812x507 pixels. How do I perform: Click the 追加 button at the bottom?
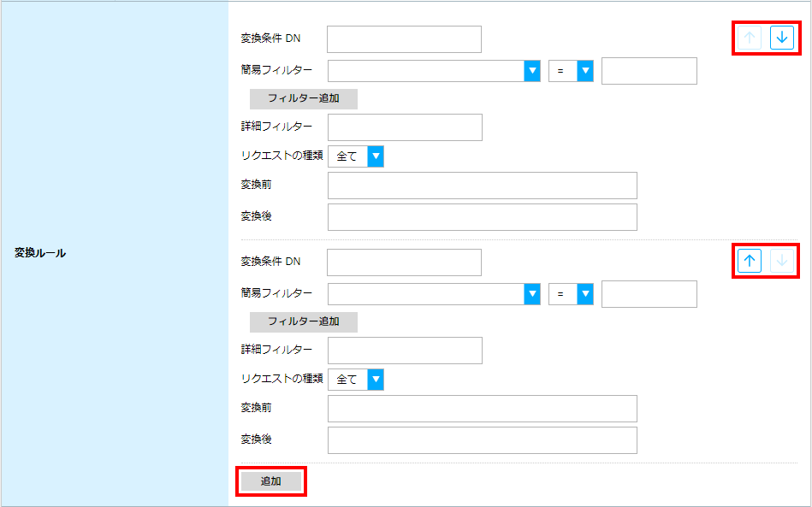271,481
